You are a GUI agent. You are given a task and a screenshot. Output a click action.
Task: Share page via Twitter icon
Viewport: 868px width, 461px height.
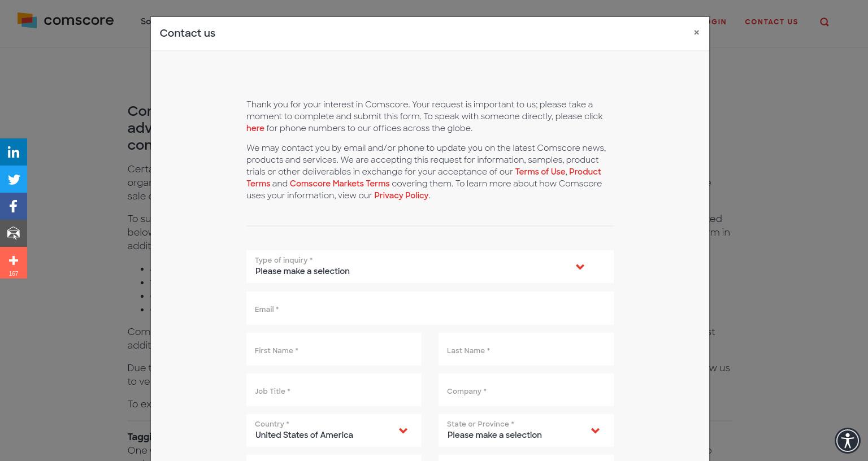[x=14, y=179]
